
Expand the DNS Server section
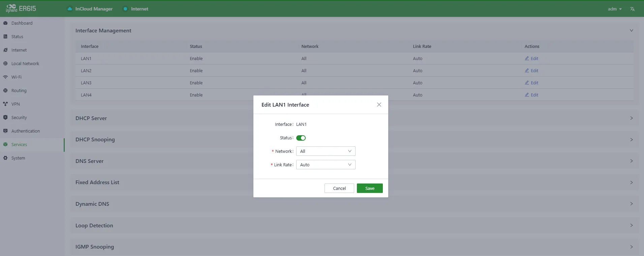(631, 161)
